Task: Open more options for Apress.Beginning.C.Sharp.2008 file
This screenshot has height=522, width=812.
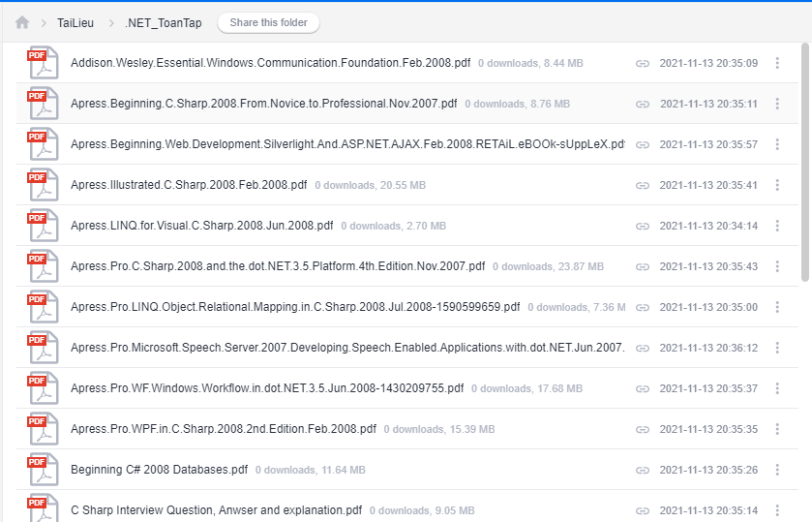Action: (777, 104)
